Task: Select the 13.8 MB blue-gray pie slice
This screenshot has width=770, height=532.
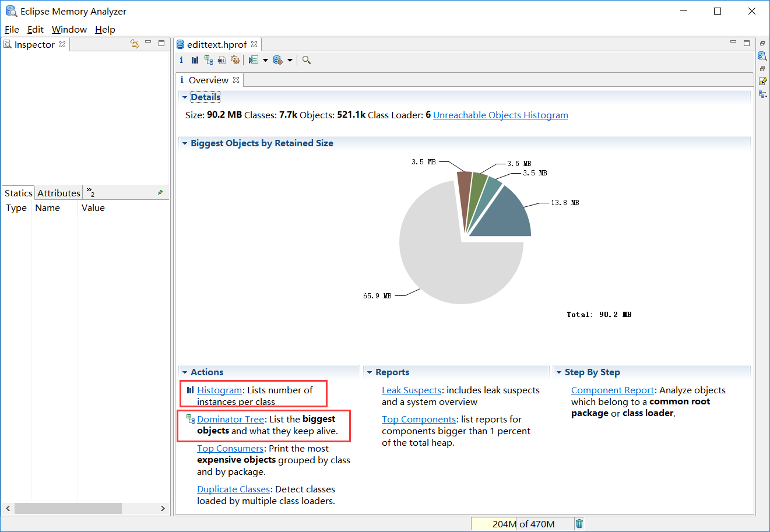Action: (506, 217)
